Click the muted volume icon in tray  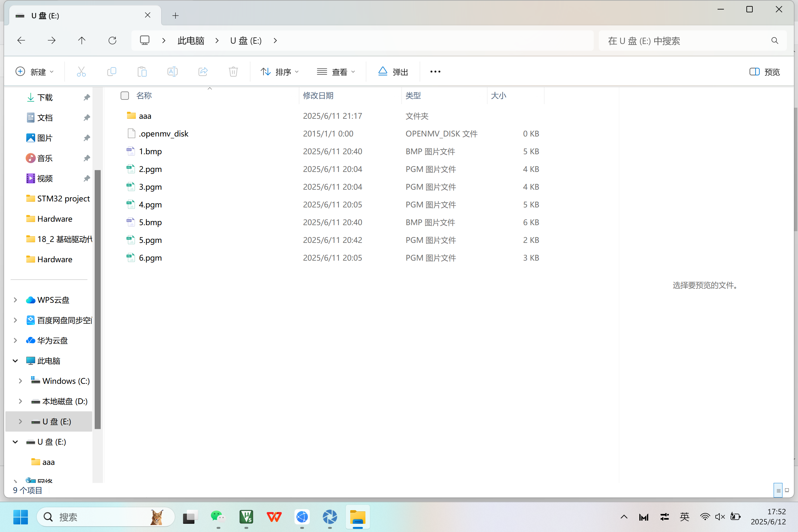pos(719,517)
